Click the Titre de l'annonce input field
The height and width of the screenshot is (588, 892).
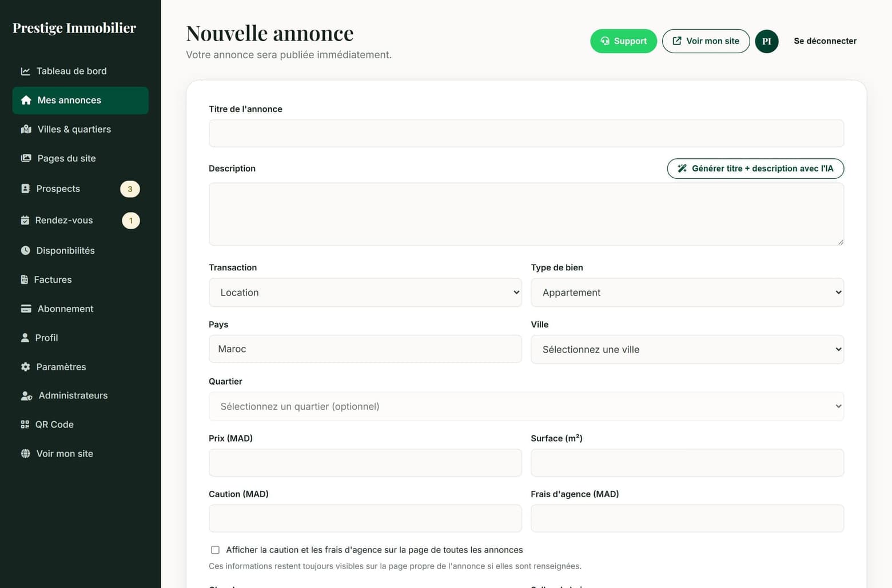pyautogui.click(x=526, y=133)
